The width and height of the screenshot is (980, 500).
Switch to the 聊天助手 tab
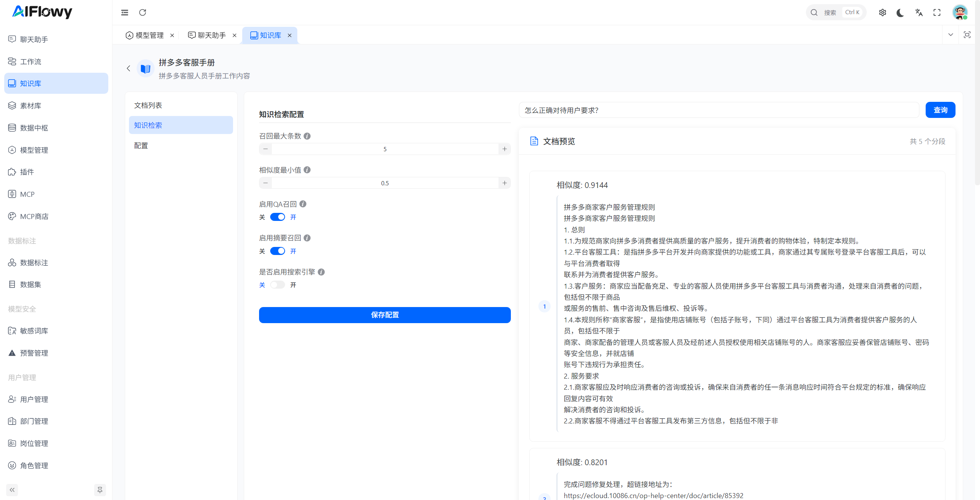(x=212, y=35)
